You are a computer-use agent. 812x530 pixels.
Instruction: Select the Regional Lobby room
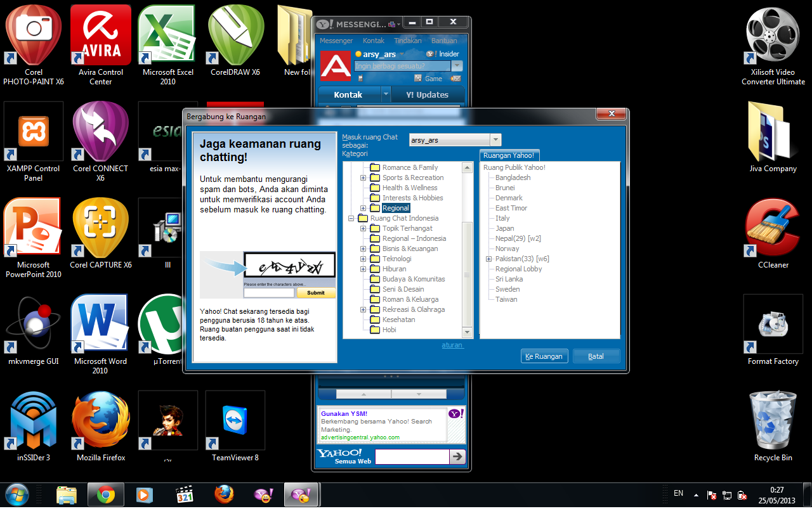(x=519, y=269)
